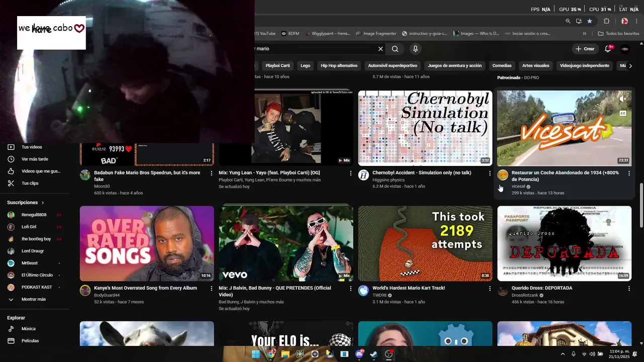Open Windows Start menu
Viewport: 644px width, 362px height.
[x=256, y=354]
